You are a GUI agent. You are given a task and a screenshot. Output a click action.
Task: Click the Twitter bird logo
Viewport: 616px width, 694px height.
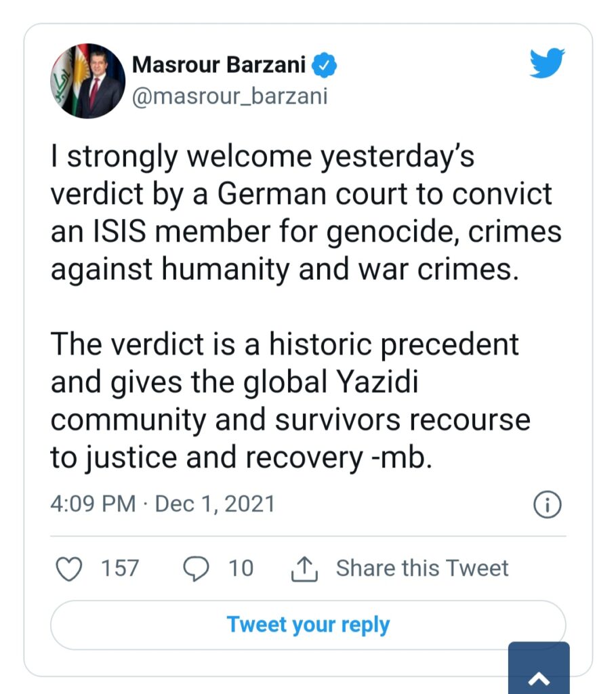coord(547,64)
